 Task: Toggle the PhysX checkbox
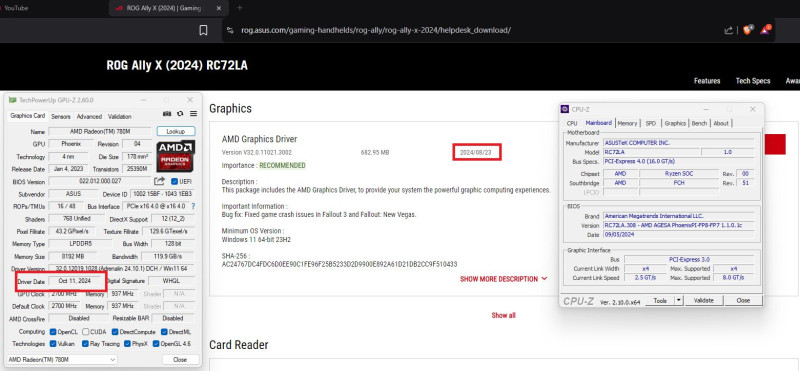click(128, 344)
